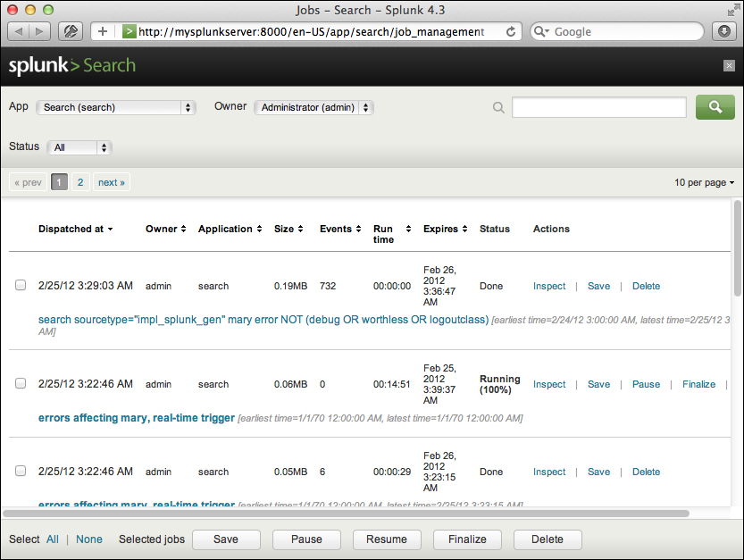The width and height of the screenshot is (744, 560).
Task: Focus the jobs filter text field
Action: 598,107
